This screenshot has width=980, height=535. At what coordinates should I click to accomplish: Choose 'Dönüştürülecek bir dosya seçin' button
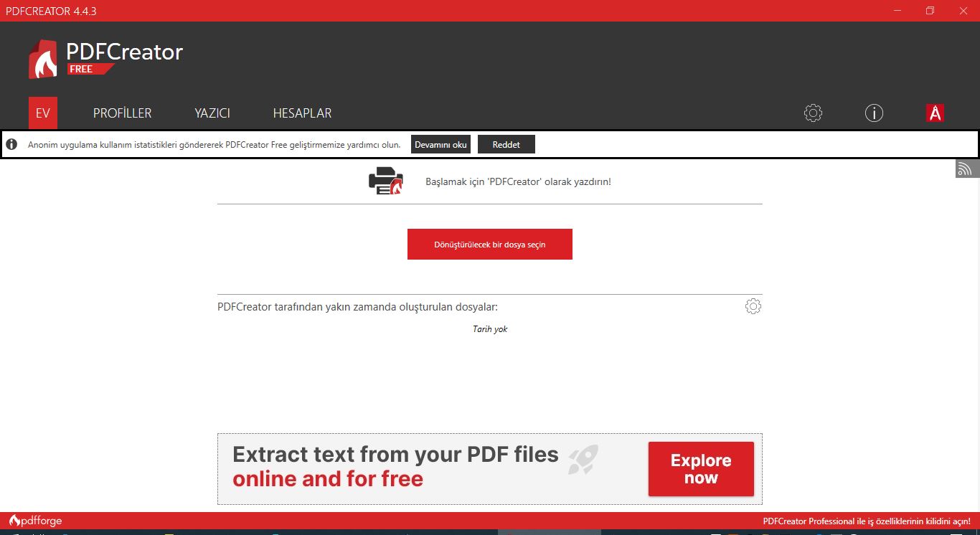coord(490,245)
